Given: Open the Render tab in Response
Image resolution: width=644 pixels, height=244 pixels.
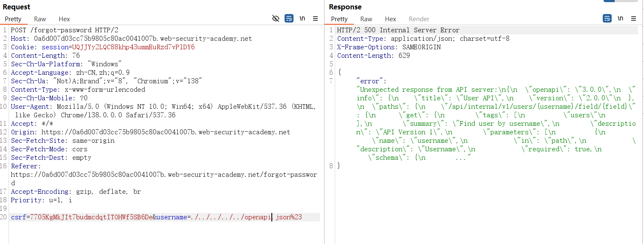Looking at the screenshot, I should point(419,19).
